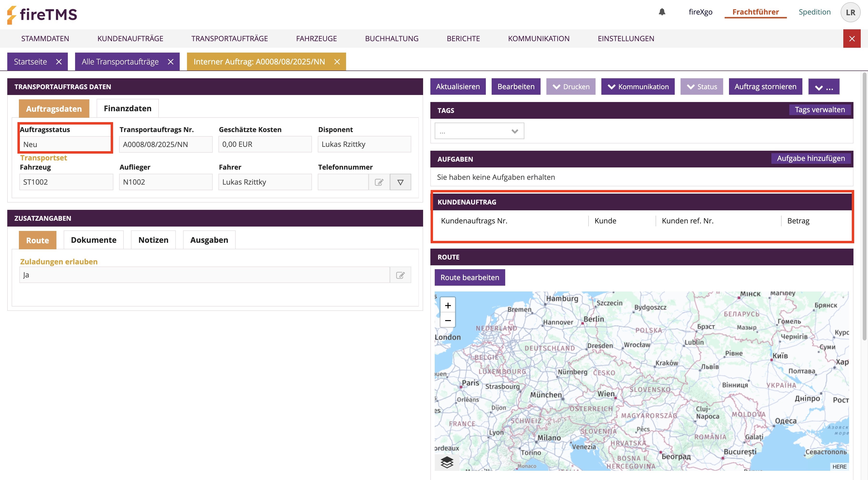This screenshot has width=868, height=480.
Task: Open the more actions (...) dropdown
Action: pos(824,87)
